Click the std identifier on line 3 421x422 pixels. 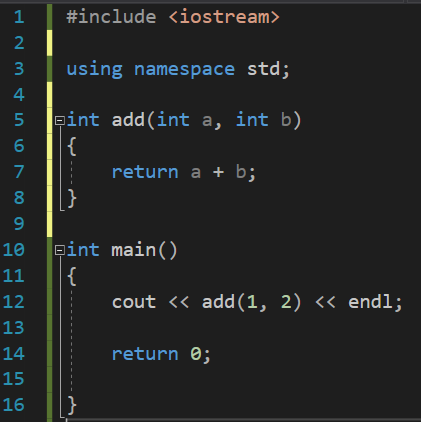coord(263,69)
